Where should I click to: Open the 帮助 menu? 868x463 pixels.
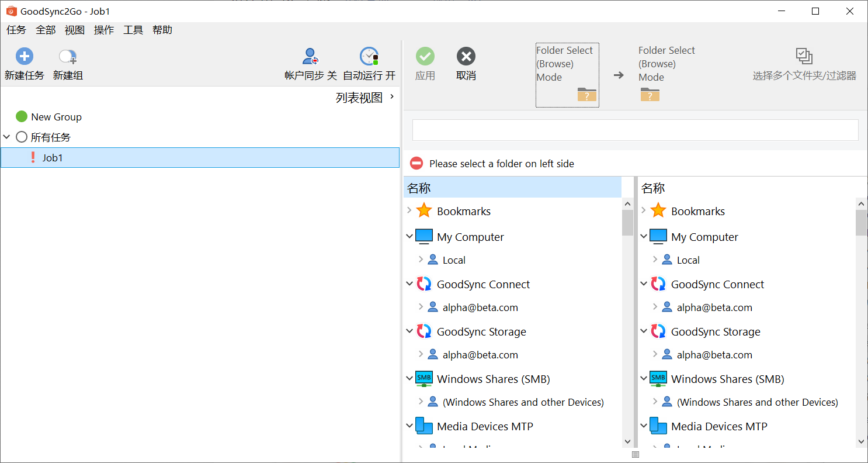pyautogui.click(x=162, y=30)
